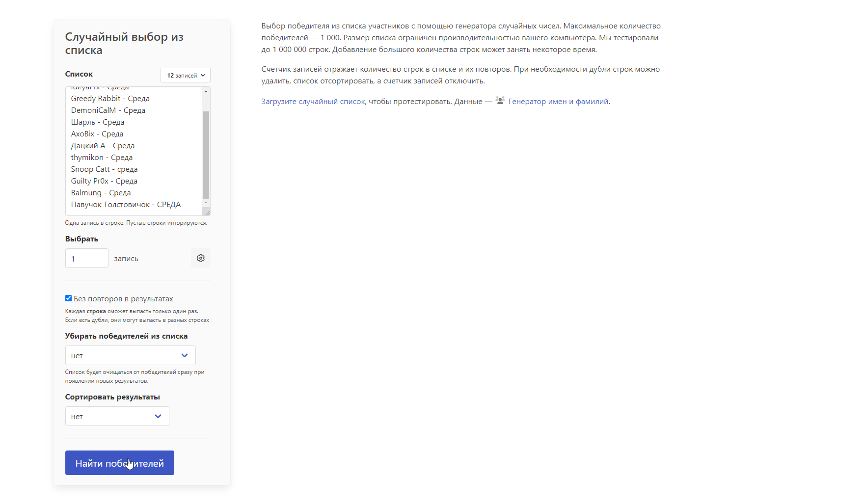The image size is (863, 504).
Task: Click the "Найти победителей" button
Action: pyautogui.click(x=119, y=463)
